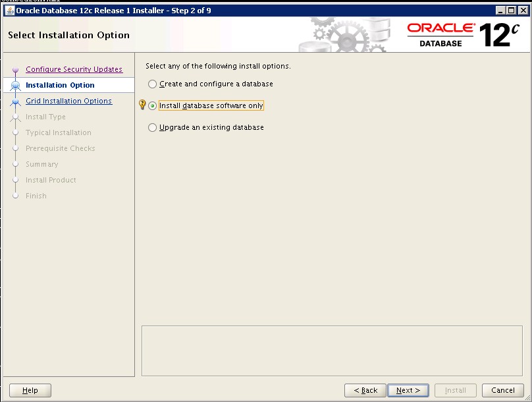Screen dimensions: 532x402
Task: Click the Typical Installation step label
Action: coord(59,132)
